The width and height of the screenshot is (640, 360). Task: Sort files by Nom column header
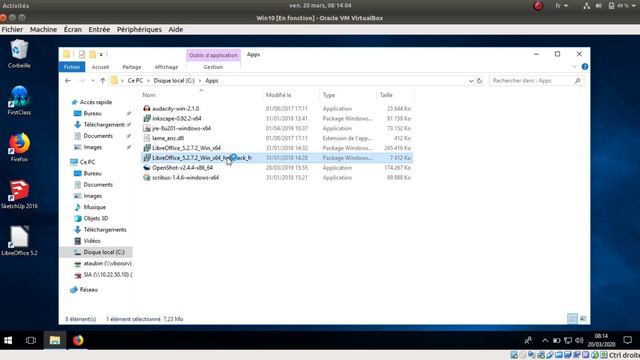click(x=149, y=95)
